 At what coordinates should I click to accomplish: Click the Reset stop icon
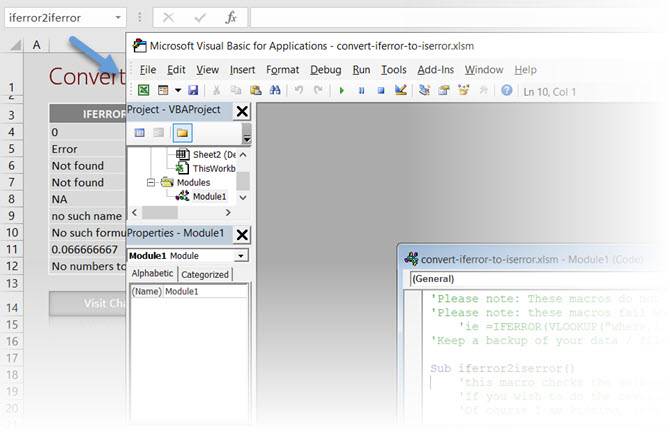click(381, 91)
